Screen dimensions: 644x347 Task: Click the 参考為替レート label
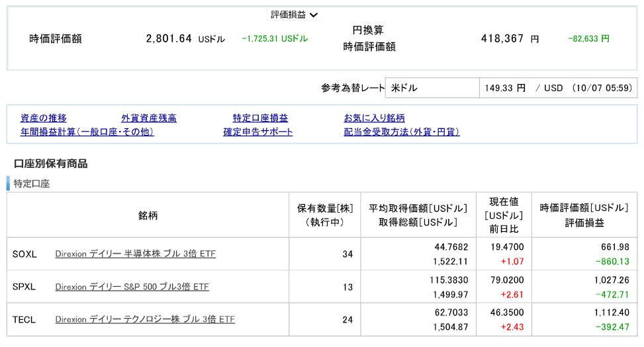[353, 88]
